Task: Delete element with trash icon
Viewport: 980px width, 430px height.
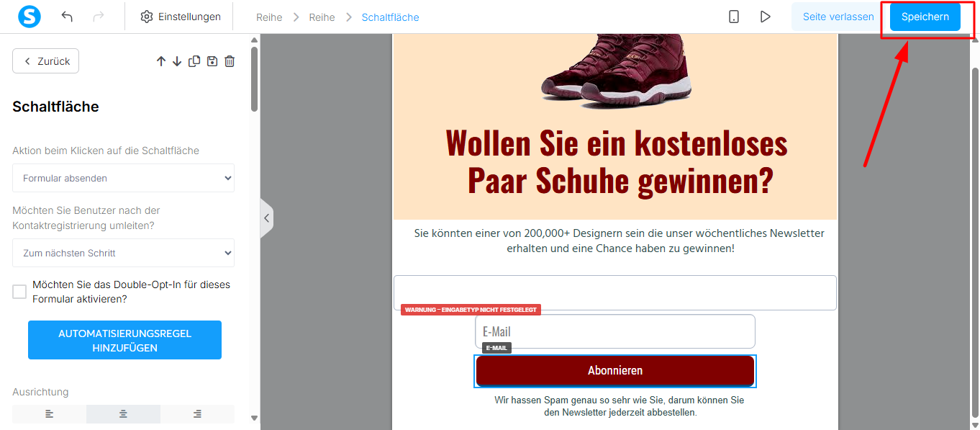Action: (x=230, y=61)
